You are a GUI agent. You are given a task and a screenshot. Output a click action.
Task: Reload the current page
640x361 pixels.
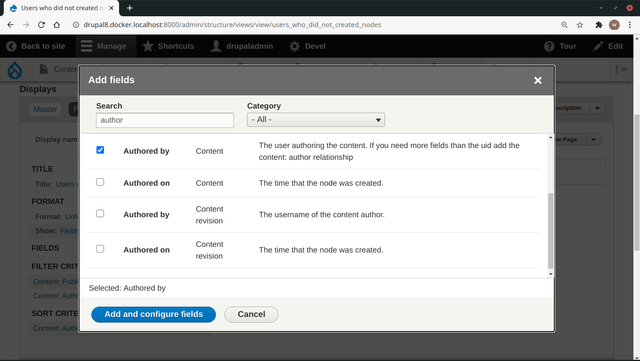(x=41, y=25)
